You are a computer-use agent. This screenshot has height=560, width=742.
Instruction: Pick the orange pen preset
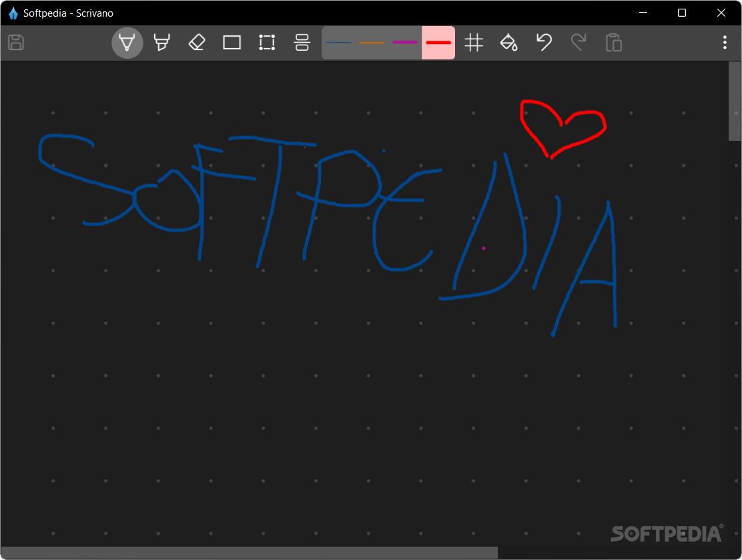click(372, 43)
